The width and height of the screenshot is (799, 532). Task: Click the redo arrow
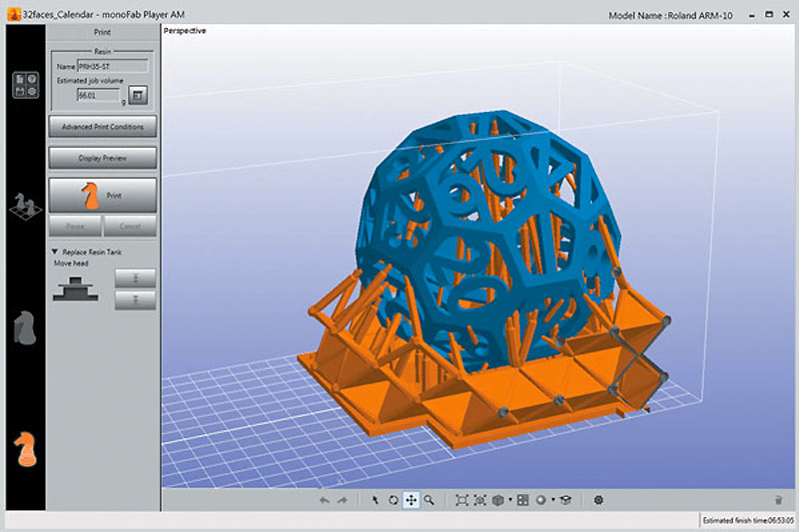pyautogui.click(x=343, y=499)
